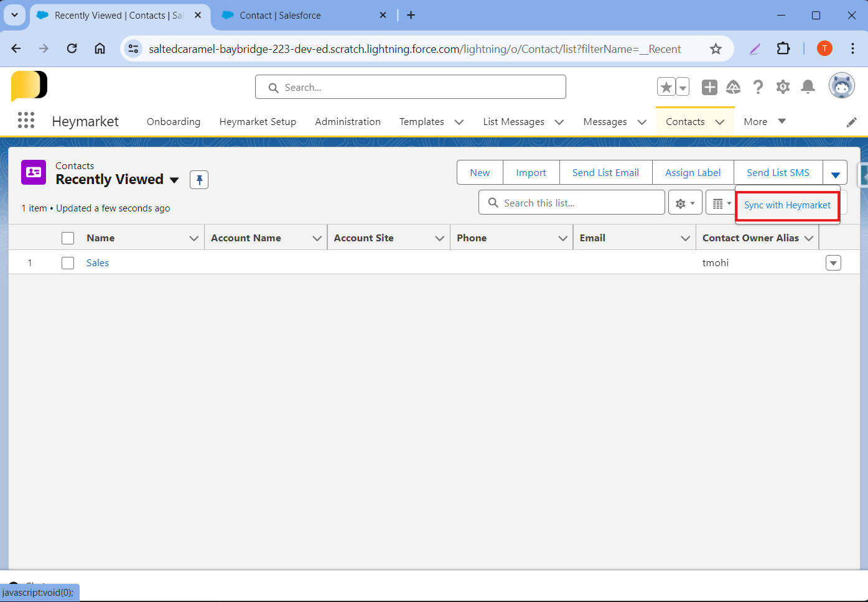Pin the Recently Viewed list
The image size is (868, 602).
click(x=199, y=180)
